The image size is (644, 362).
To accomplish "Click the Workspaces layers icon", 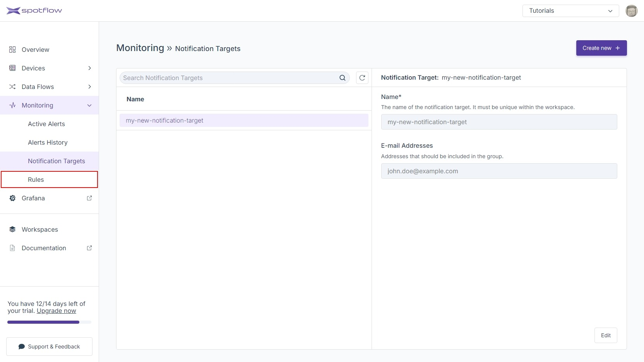I will coord(12,229).
